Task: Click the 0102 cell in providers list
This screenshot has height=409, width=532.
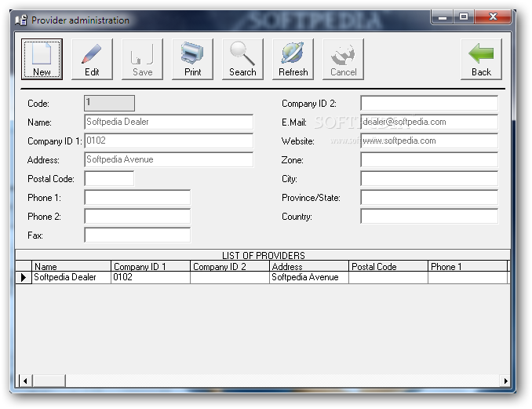Action: 151,277
